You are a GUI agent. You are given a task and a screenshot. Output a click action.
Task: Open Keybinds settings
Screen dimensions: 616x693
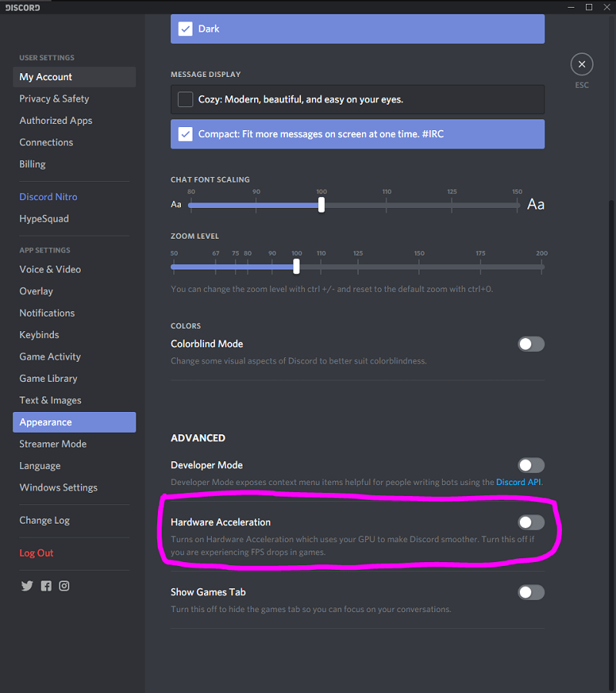point(74,335)
